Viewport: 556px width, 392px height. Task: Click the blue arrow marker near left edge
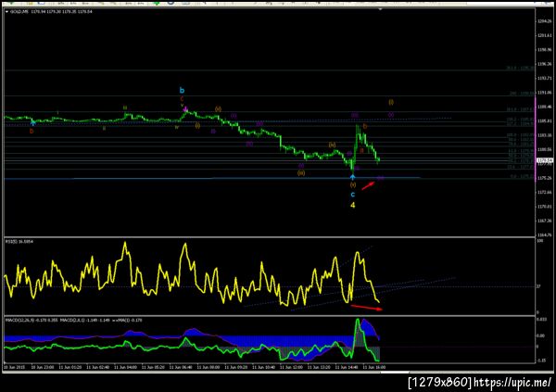click(x=33, y=122)
